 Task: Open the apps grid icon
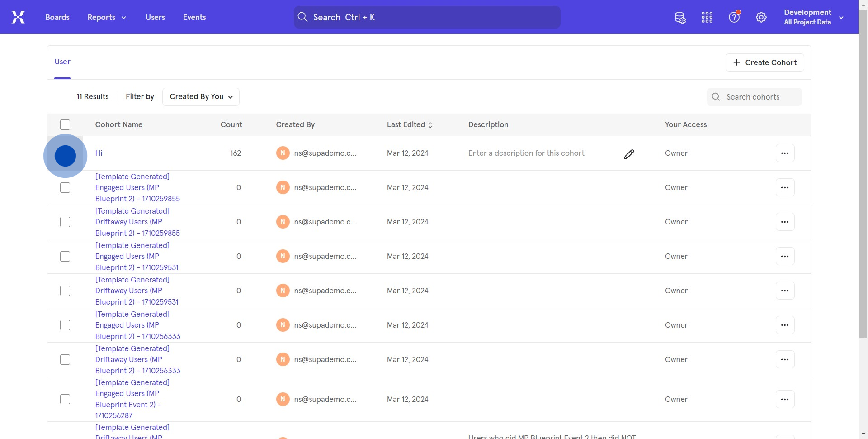point(707,18)
